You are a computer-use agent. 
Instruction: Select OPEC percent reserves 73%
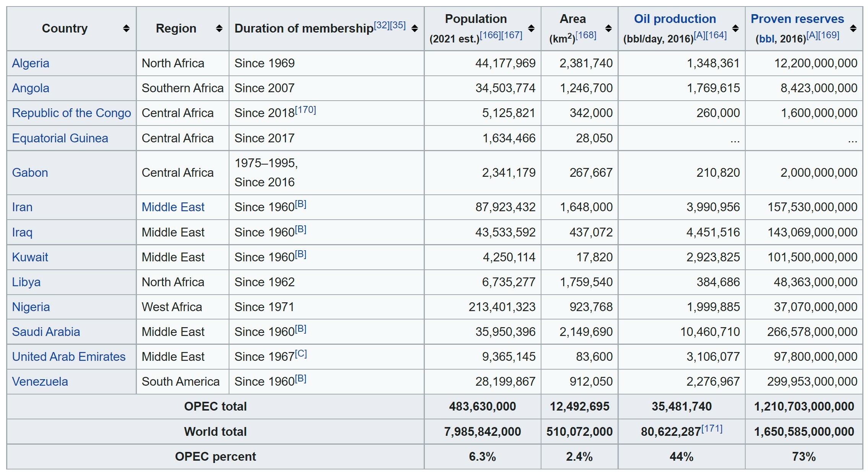click(804, 456)
